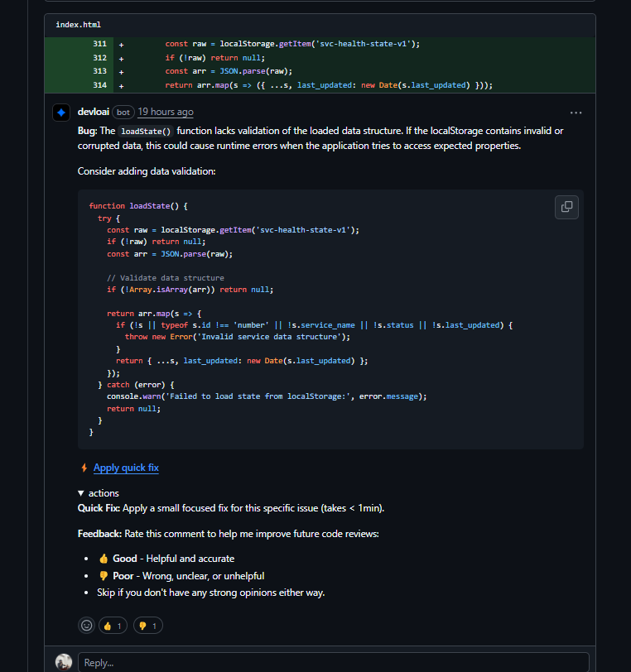
Task: Click the index.html file name header
Action: click(x=78, y=25)
